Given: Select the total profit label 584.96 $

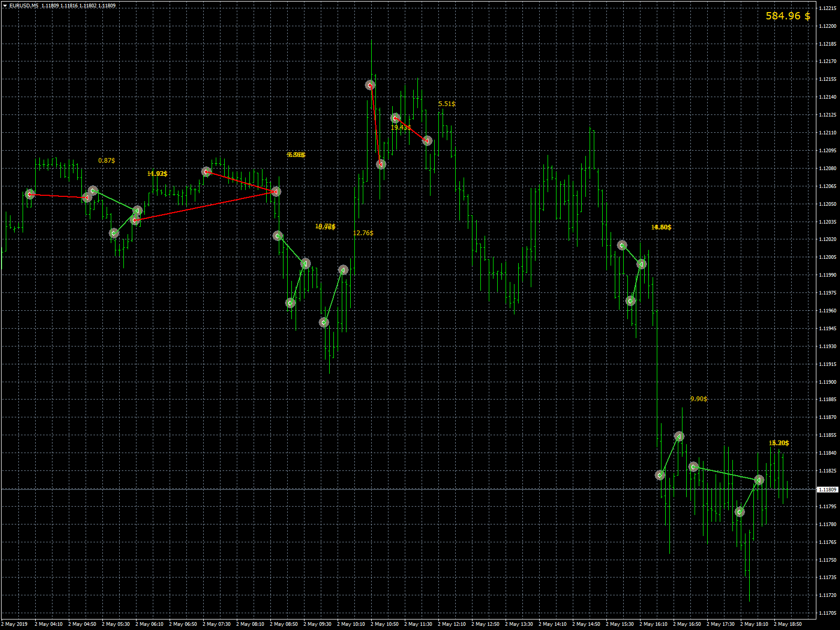Looking at the screenshot, I should tap(787, 16).
